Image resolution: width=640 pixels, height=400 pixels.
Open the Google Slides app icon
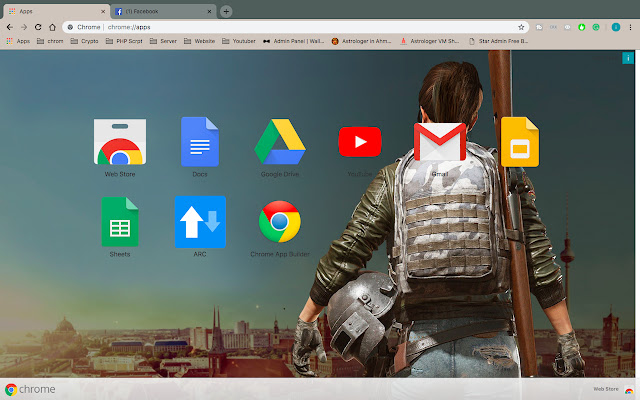(520, 142)
